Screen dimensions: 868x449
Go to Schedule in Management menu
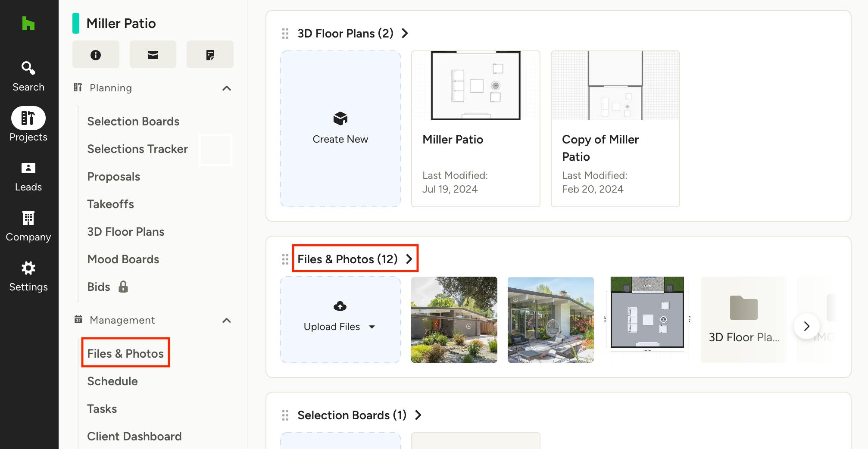coord(112,381)
